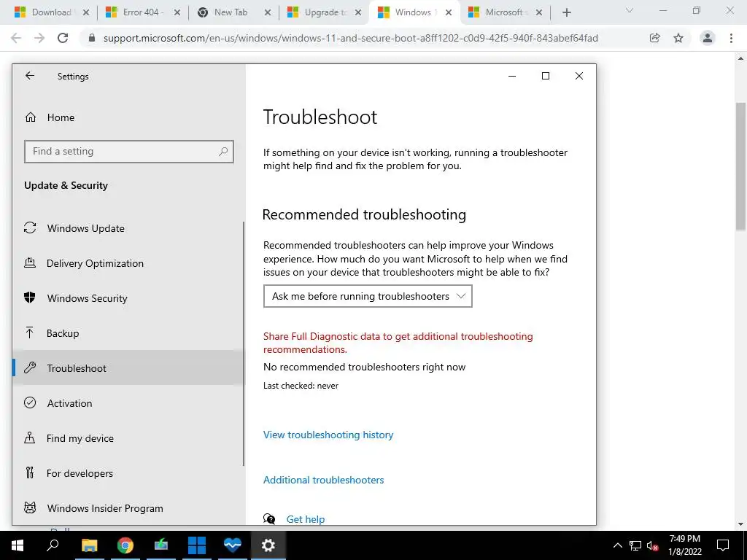
Task: Open PC Health Check taskbar icon
Action: point(233,545)
